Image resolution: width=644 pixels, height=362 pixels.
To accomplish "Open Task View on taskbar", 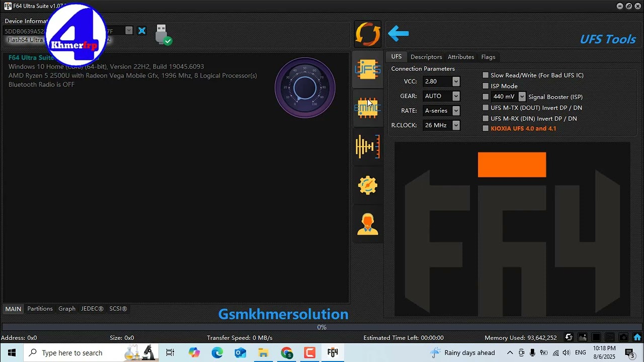I will pos(170,353).
